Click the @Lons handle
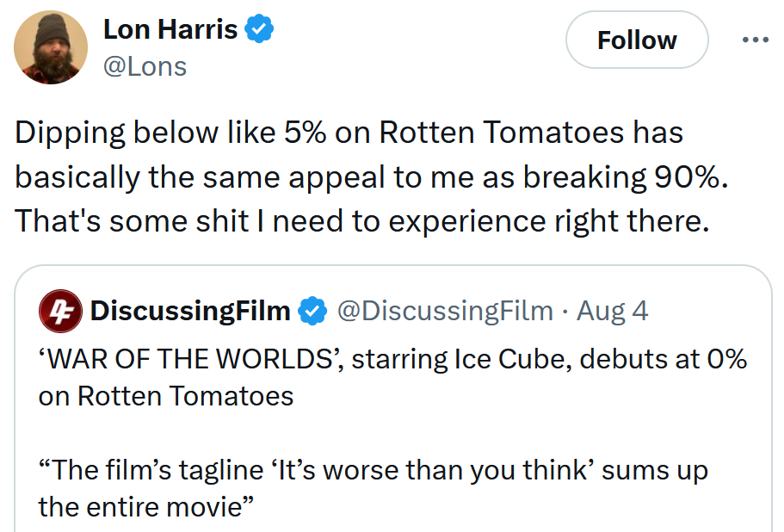The height and width of the screenshot is (532, 784). point(145,66)
